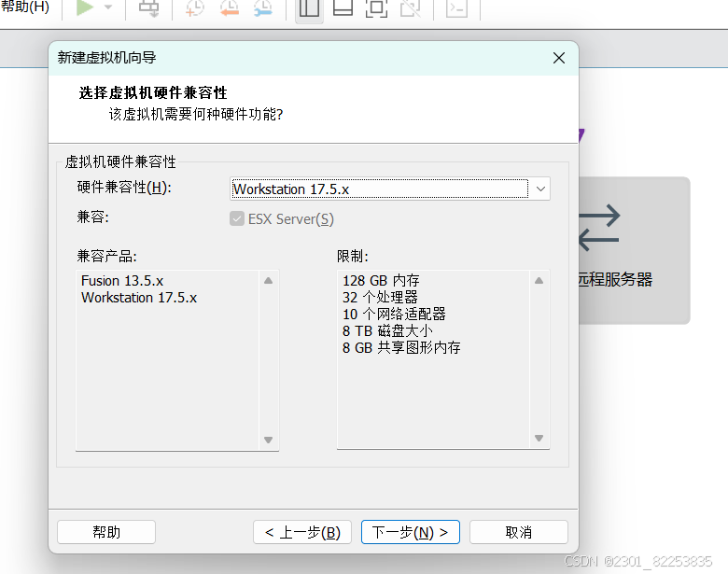
Task: Select the 8 TB 磁盘大小 limit entry
Action: (387, 331)
